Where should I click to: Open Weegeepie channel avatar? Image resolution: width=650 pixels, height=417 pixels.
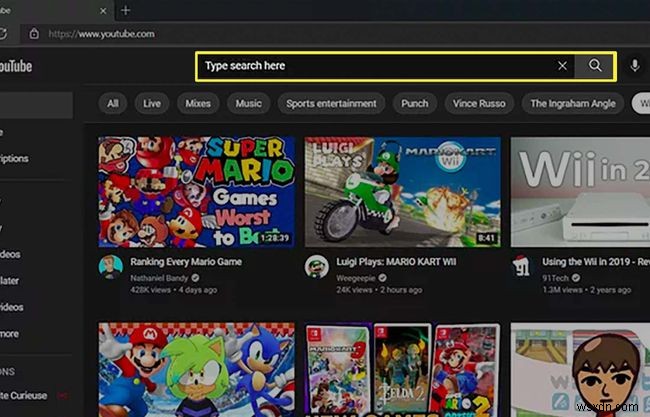click(317, 267)
